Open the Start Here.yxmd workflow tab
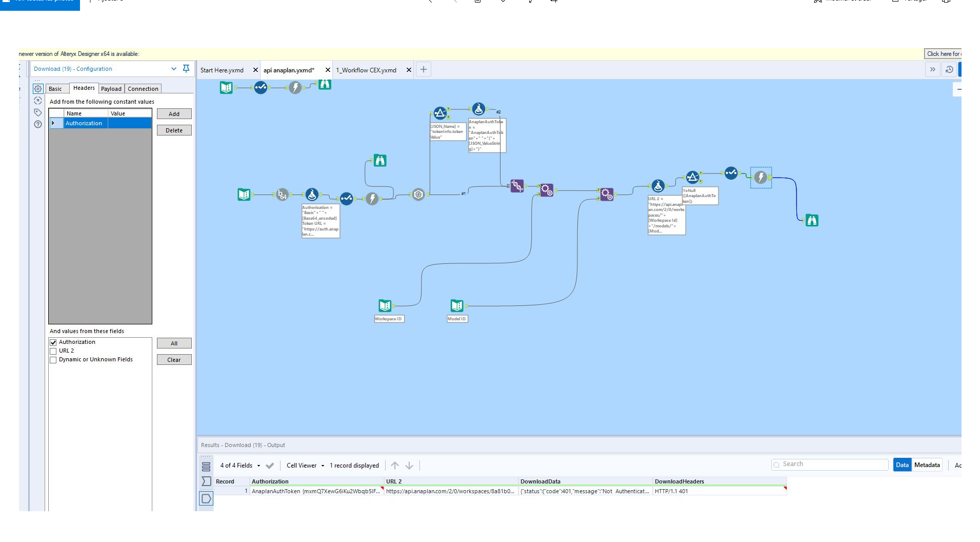Image resolution: width=980 pixels, height=542 pixels. (222, 70)
